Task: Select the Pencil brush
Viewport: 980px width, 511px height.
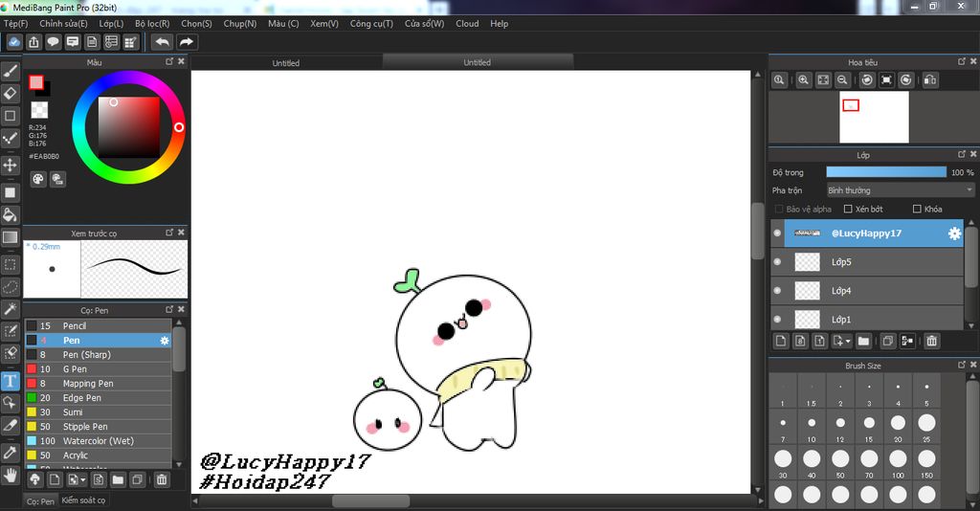Action: tap(99, 326)
